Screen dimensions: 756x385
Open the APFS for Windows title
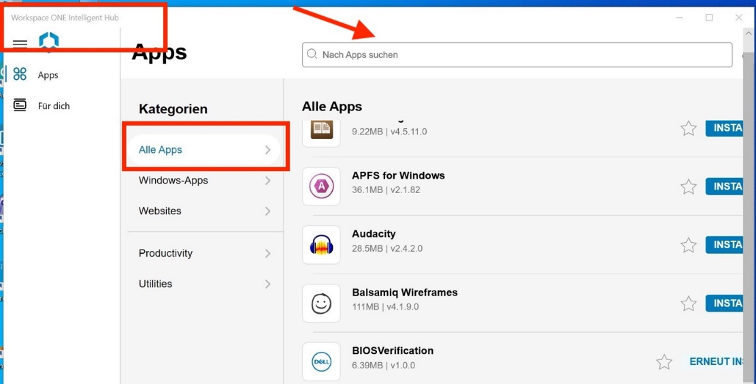[x=398, y=175]
